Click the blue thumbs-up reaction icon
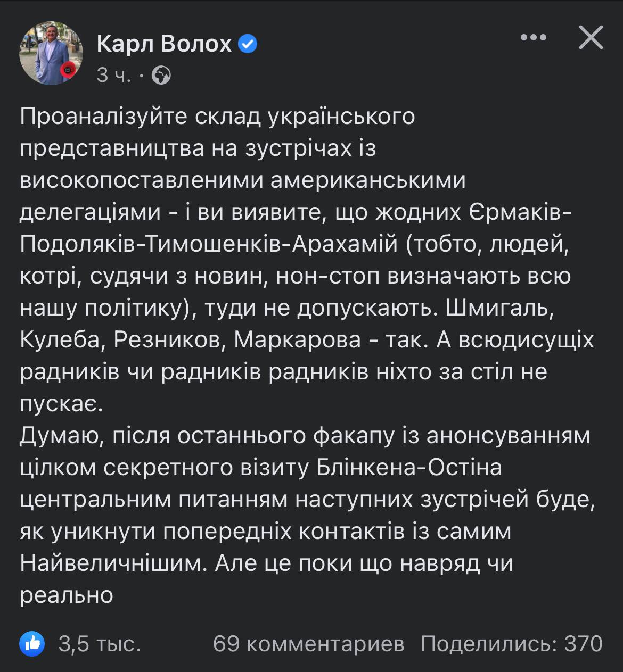The height and width of the screenshot is (672, 623). click(x=32, y=644)
